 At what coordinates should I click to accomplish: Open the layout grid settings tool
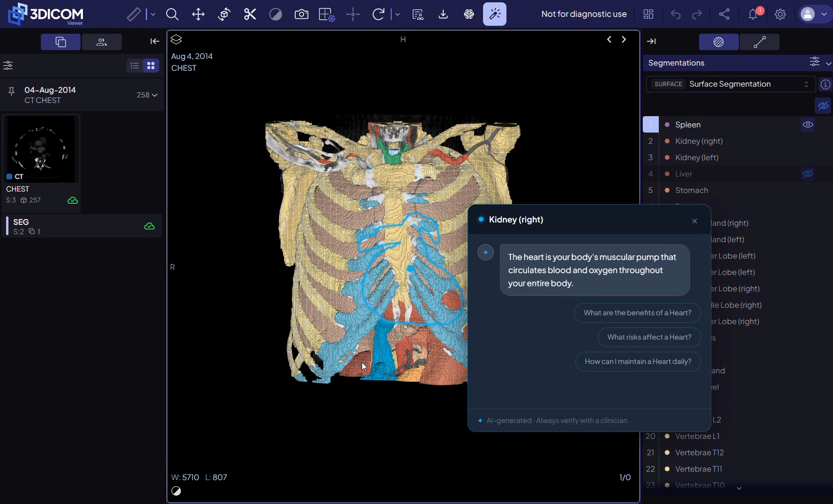[327, 15]
